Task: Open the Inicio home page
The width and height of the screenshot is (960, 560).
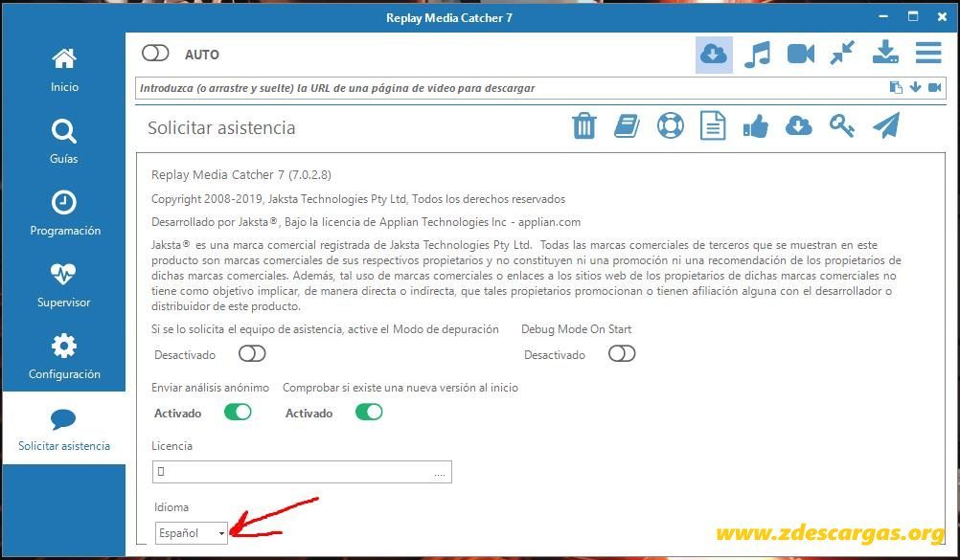Action: tap(64, 70)
